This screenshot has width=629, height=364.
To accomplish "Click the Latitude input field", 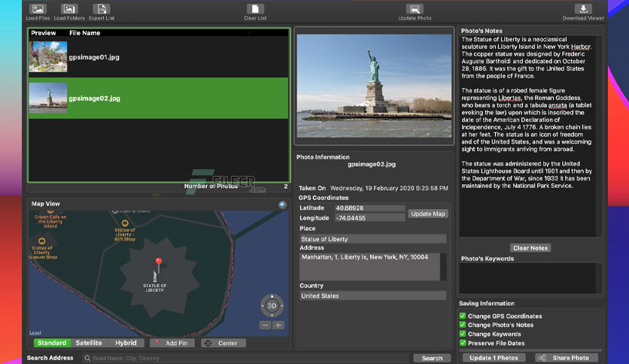I will pyautogui.click(x=369, y=208).
